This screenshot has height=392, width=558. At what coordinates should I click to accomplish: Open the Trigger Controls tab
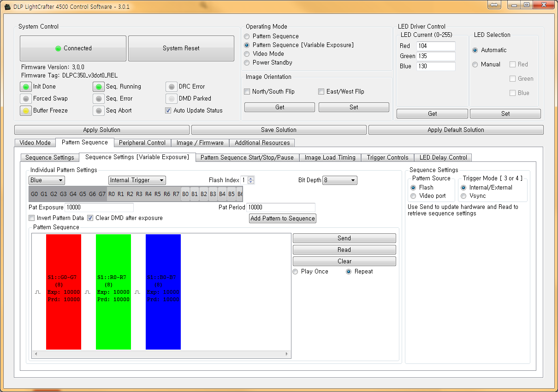[x=388, y=158]
